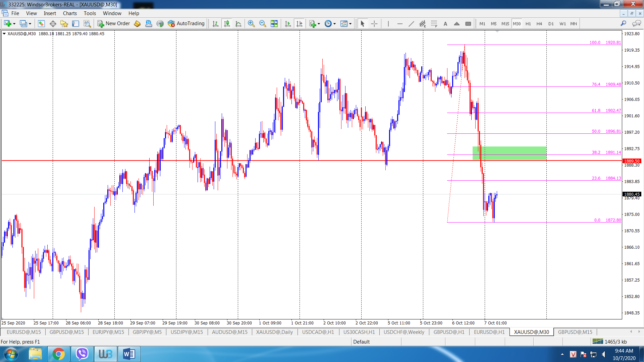This screenshot has height=362, width=644.
Task: Open Viber from the taskbar
Action: pyautogui.click(x=82, y=354)
